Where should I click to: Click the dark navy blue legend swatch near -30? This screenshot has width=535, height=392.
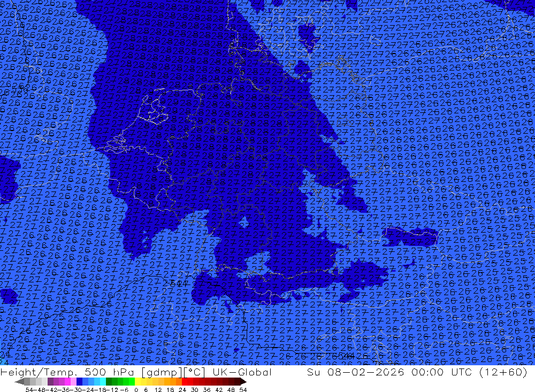coord(79,382)
